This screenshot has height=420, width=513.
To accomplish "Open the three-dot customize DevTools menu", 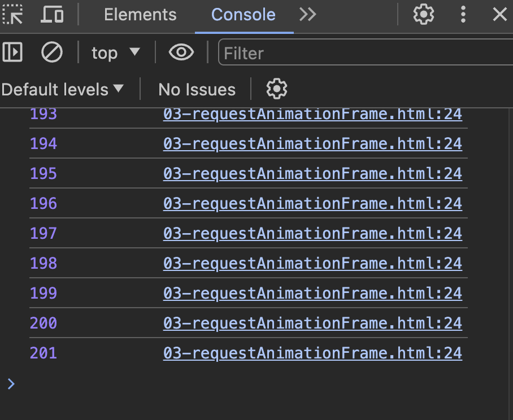I will coord(463,15).
